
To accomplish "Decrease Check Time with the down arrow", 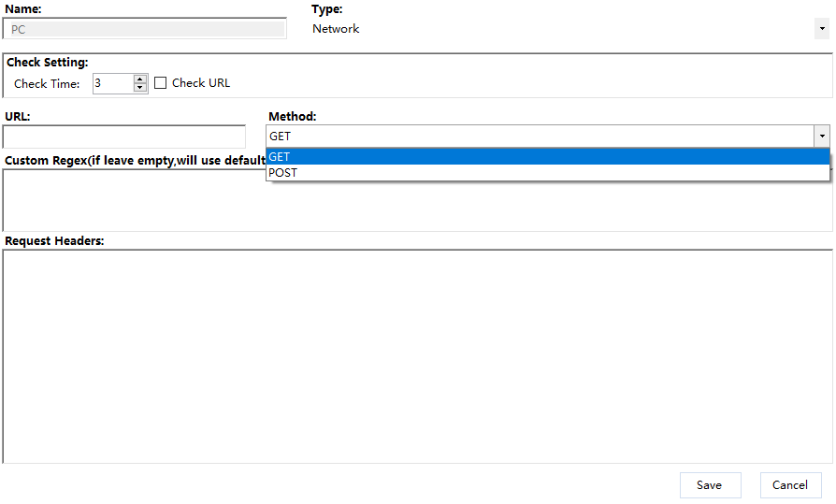I will coord(140,88).
